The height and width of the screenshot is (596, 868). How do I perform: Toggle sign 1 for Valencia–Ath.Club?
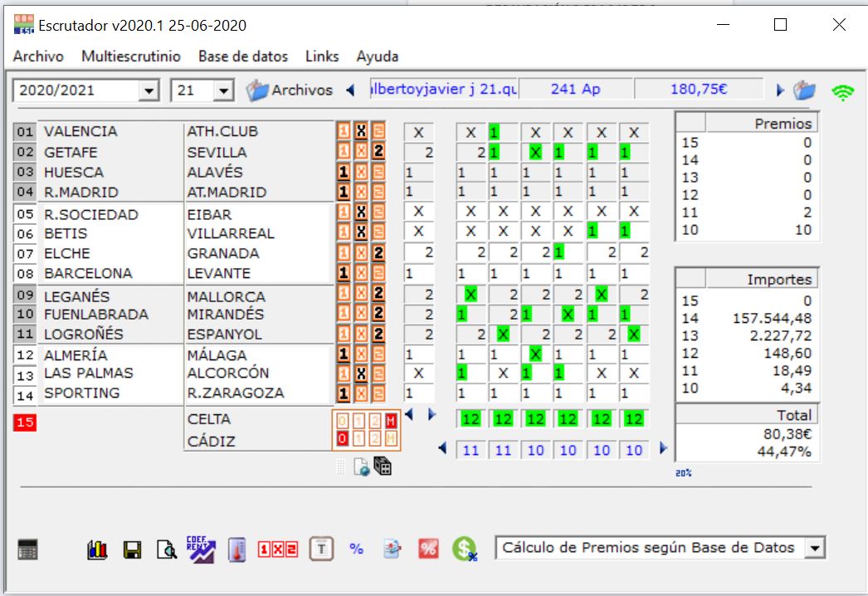[x=344, y=130]
